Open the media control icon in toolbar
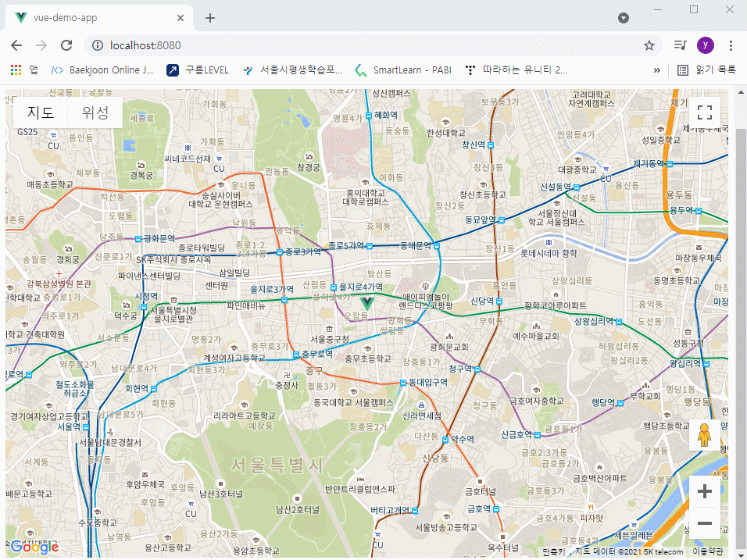 point(681,45)
